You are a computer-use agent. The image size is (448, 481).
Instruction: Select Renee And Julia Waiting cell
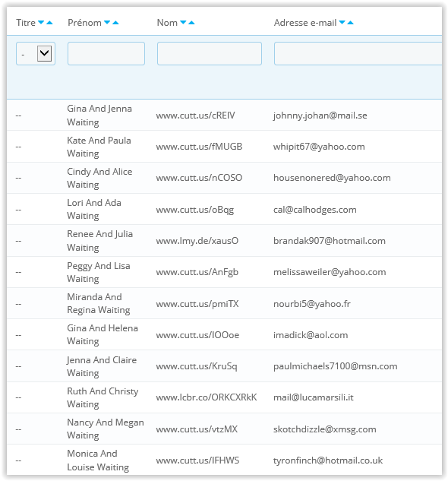pos(100,240)
